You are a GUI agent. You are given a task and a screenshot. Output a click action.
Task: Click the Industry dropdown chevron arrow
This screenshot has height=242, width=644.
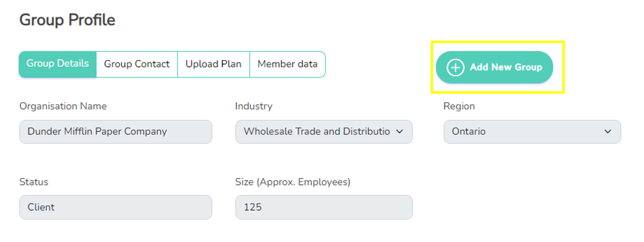point(399,132)
